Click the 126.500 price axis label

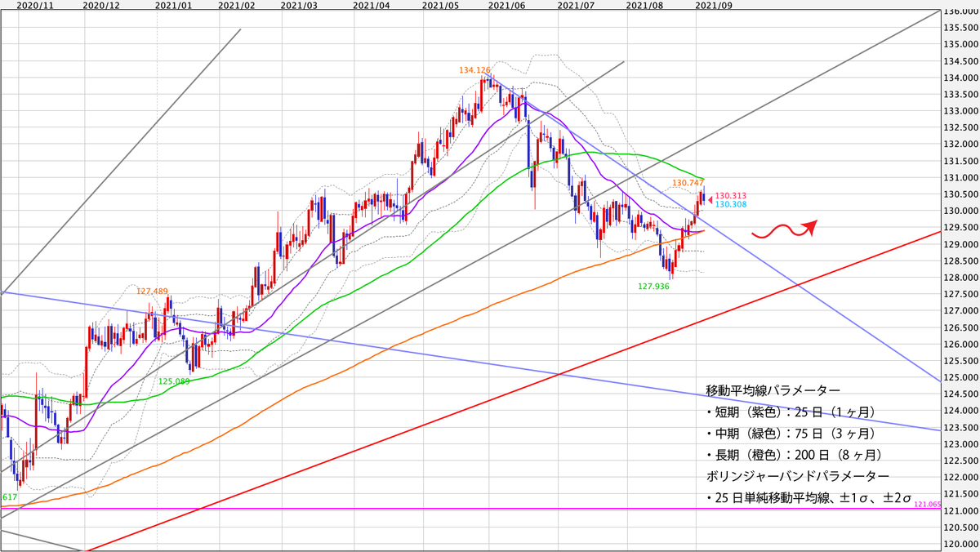[x=962, y=327]
